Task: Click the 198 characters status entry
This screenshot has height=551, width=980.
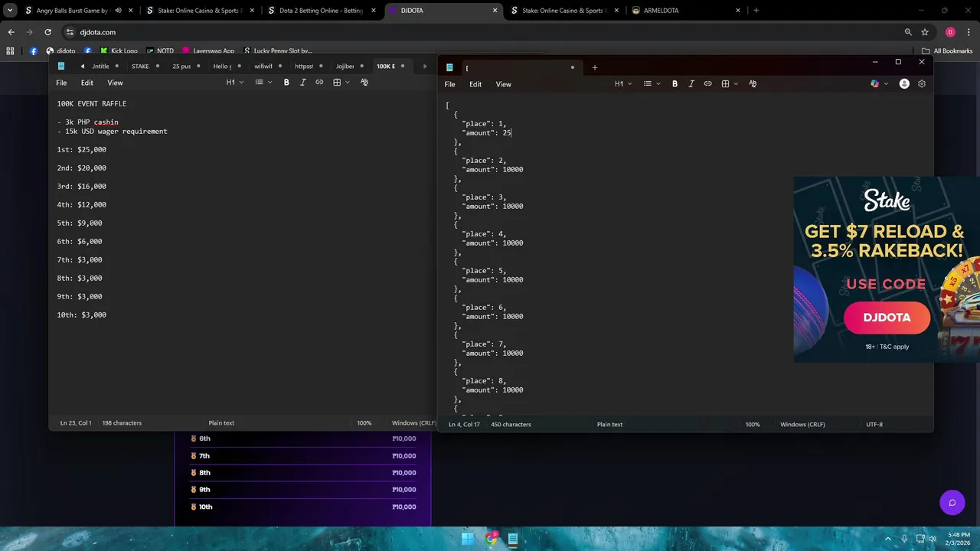Action: click(x=122, y=422)
